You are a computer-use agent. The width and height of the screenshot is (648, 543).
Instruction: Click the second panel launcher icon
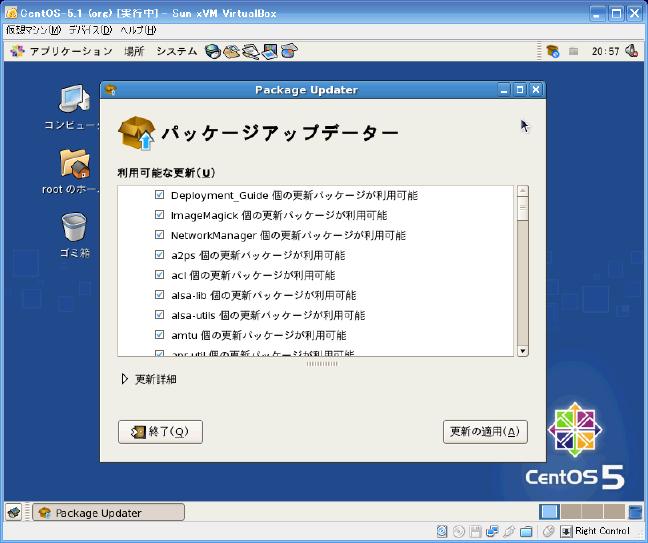click(231, 51)
